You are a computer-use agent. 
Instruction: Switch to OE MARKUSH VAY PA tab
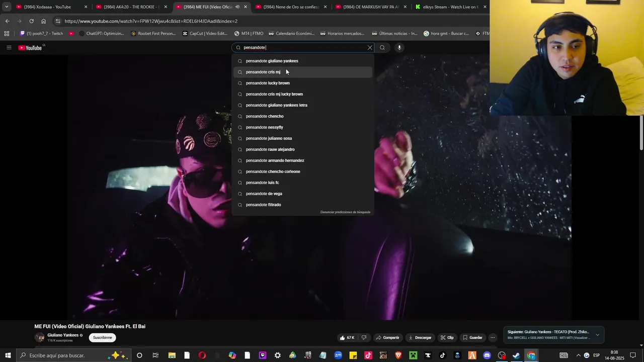(x=371, y=7)
